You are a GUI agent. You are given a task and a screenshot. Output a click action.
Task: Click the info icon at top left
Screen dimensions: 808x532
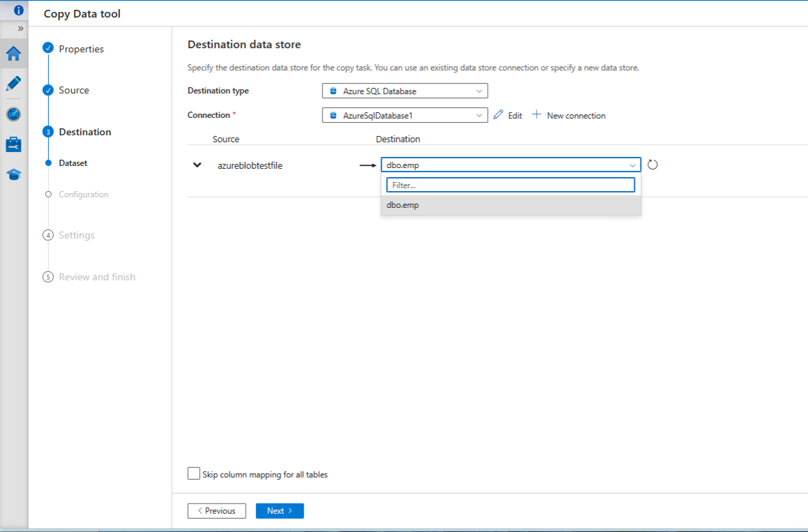point(19,10)
